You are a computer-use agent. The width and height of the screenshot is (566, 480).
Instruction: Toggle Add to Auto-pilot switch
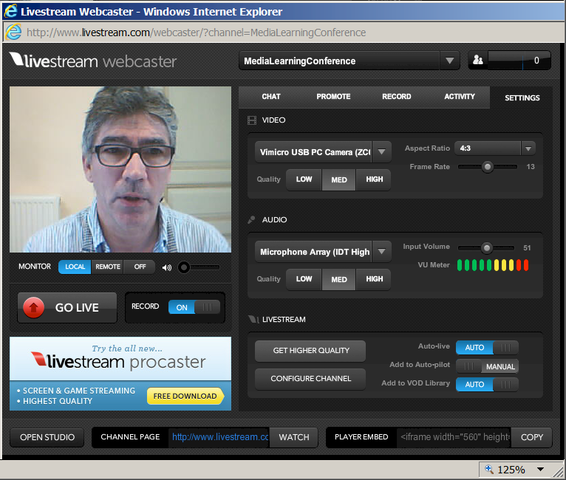tap(487, 366)
